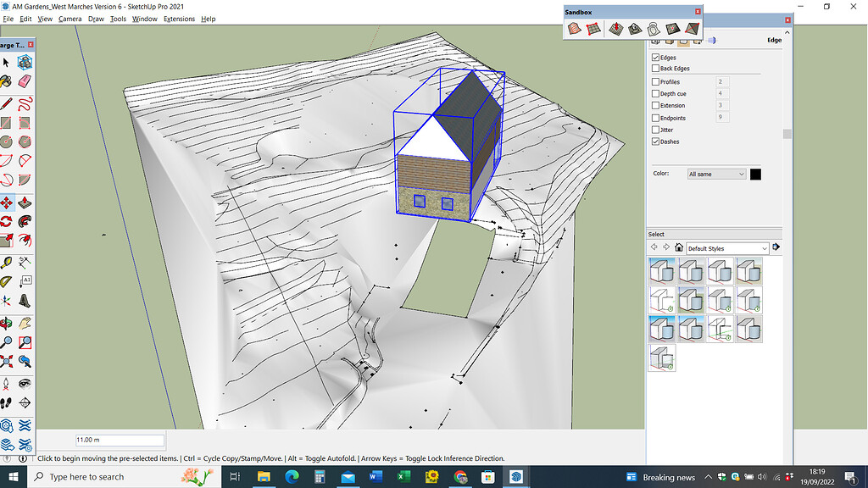The height and width of the screenshot is (488, 868).
Task: Open the Extensions menu
Action: 181,19
